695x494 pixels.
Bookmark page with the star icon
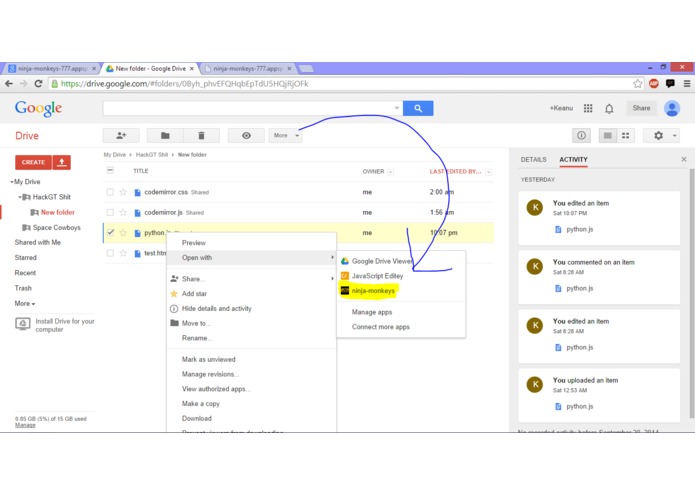click(637, 84)
